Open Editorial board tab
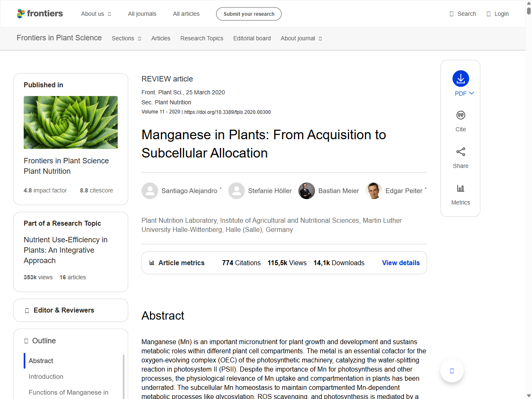 252,38
